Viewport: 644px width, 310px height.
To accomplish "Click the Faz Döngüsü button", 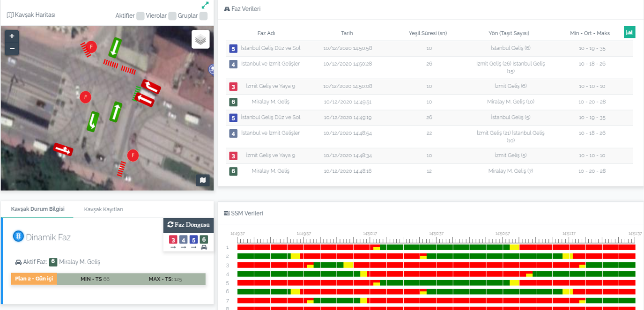I will pyautogui.click(x=189, y=225).
